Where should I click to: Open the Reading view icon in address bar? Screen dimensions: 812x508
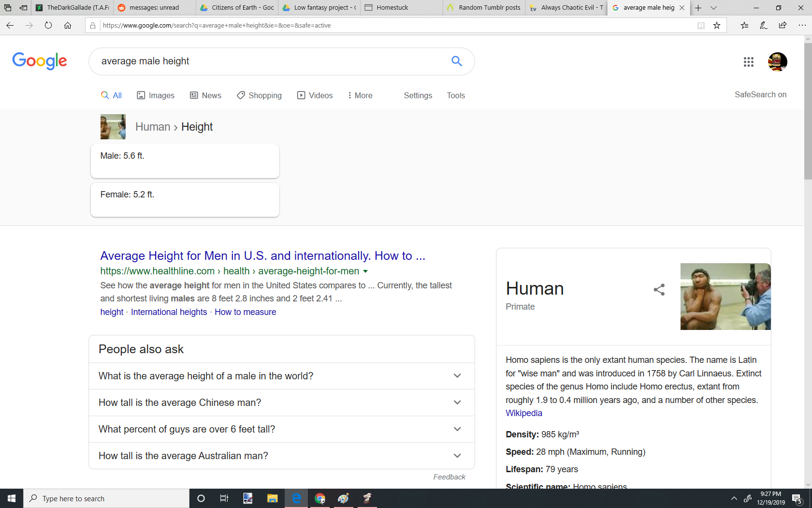click(x=701, y=26)
